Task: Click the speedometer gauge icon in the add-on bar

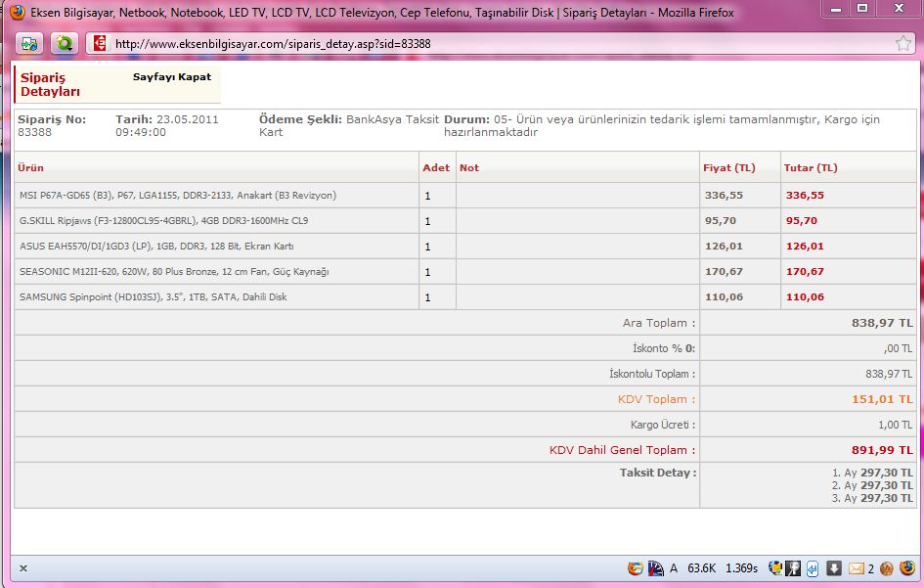Action: [x=656, y=568]
